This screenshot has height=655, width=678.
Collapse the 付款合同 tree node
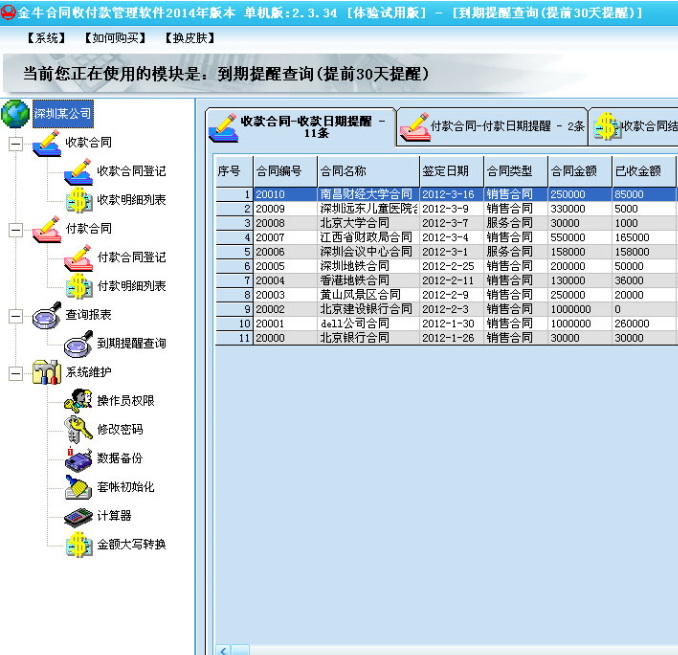16,230
